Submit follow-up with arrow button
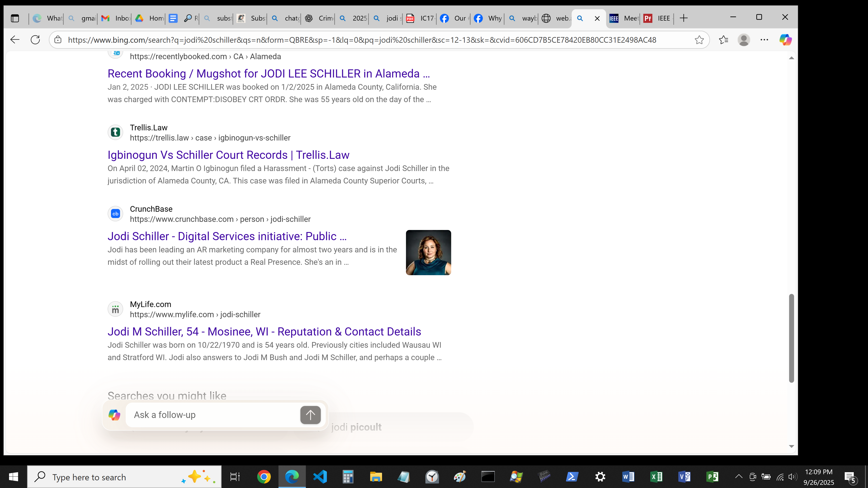This screenshot has width=868, height=488. click(x=310, y=415)
